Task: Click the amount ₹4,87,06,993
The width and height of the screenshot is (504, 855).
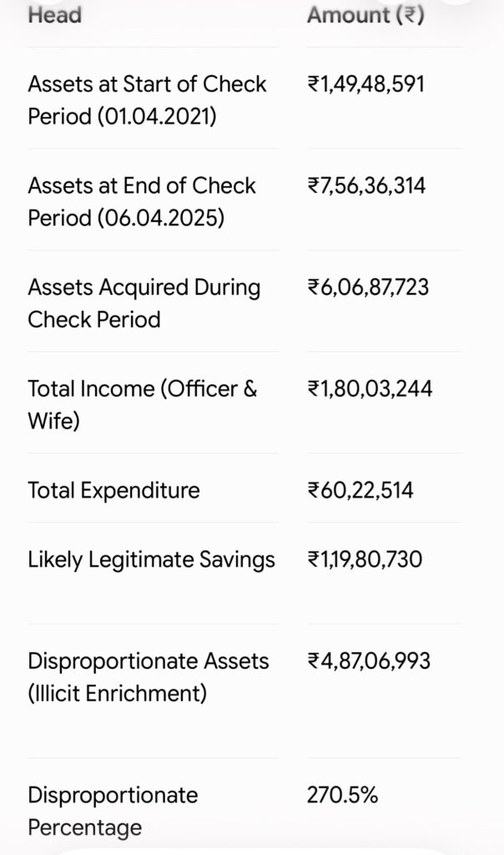Action: (369, 661)
